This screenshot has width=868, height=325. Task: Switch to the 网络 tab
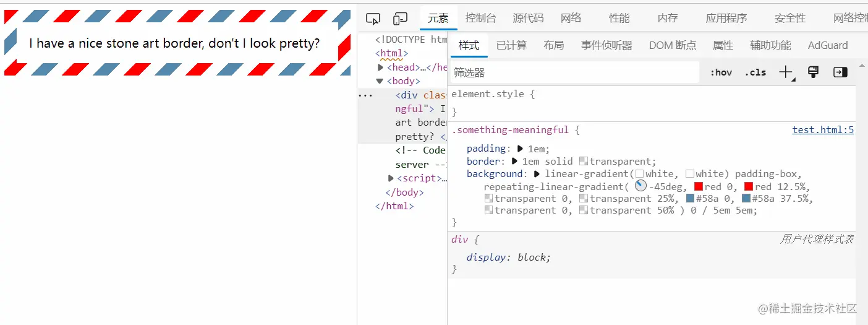[x=571, y=19]
